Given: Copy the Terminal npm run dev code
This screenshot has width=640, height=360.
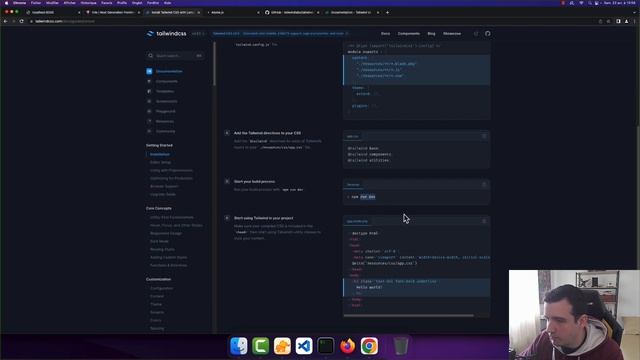Looking at the screenshot, I should (484, 184).
